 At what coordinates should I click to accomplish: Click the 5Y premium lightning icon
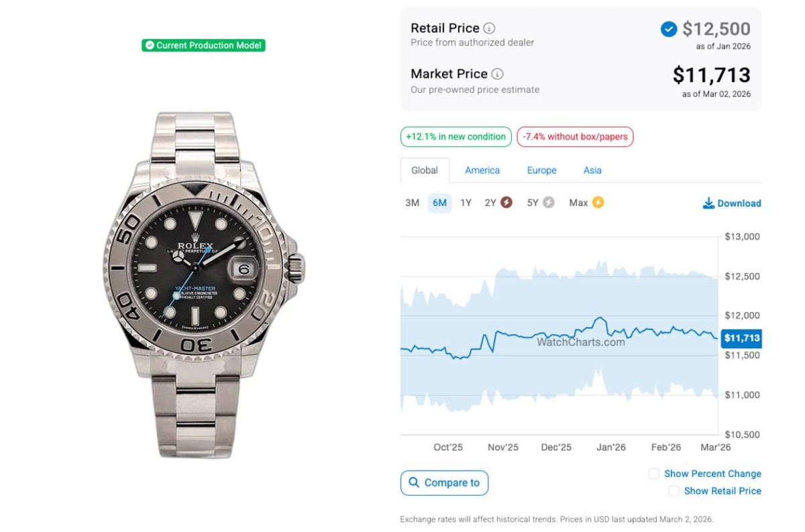pyautogui.click(x=549, y=202)
